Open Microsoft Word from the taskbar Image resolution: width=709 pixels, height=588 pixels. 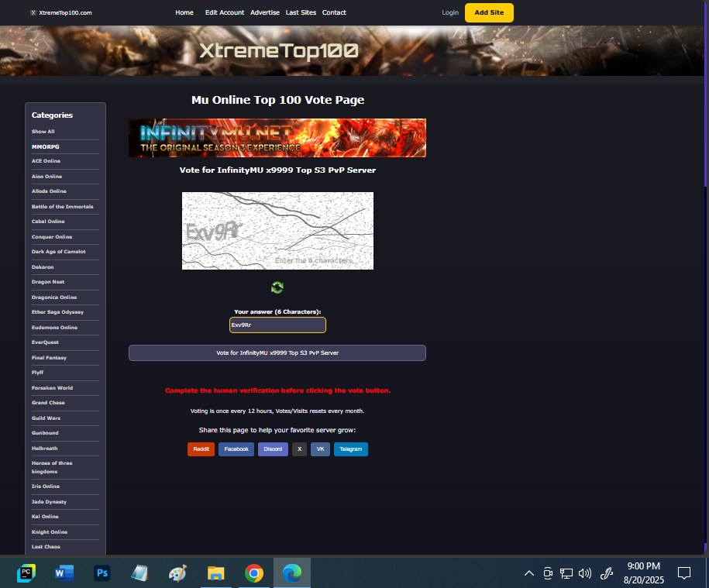point(64,573)
